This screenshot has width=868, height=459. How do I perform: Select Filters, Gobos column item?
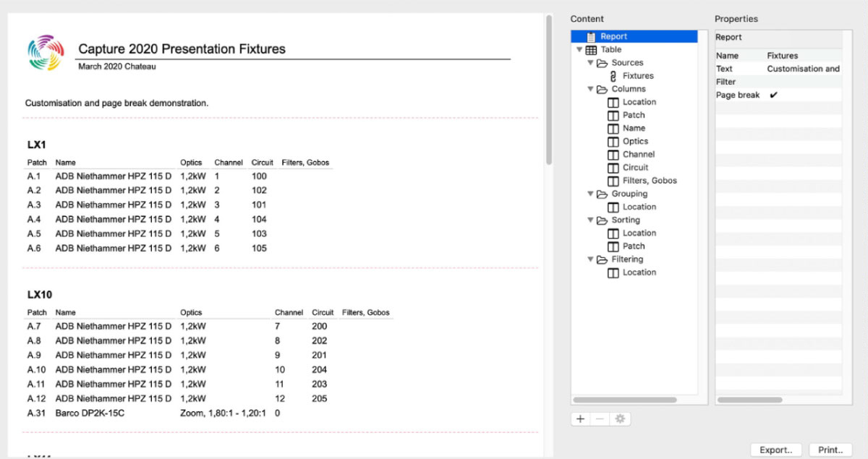649,181
